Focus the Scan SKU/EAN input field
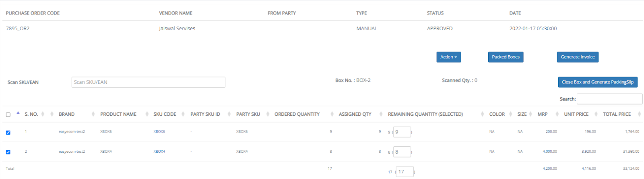Viewport: 644px width, 179px height. point(149,82)
